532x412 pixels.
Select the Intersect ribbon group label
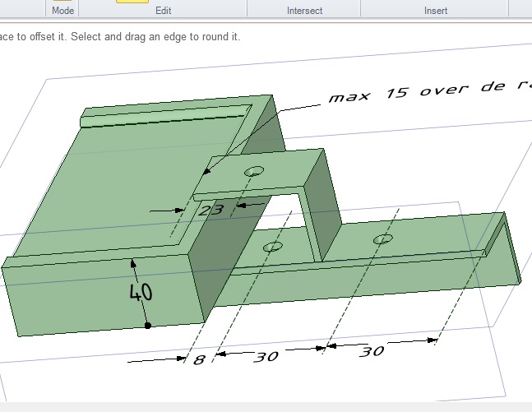point(304,11)
